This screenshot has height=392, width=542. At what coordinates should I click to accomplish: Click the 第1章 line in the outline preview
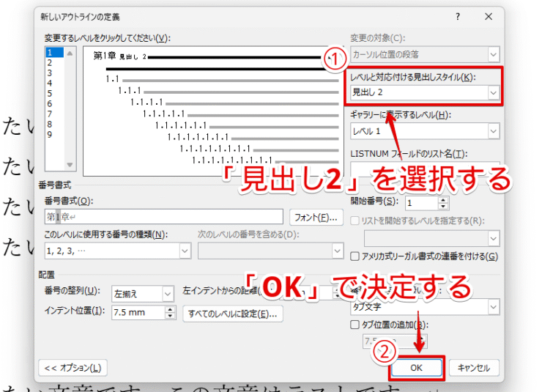tap(207, 56)
